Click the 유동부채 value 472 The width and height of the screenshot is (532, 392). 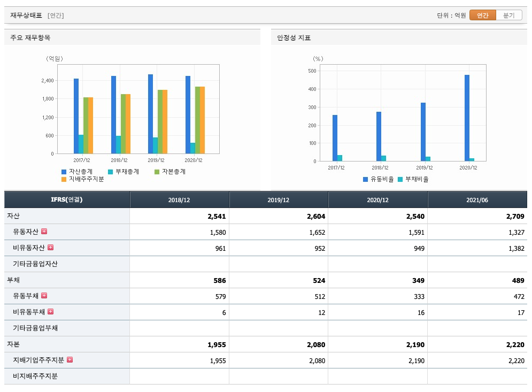519,297
